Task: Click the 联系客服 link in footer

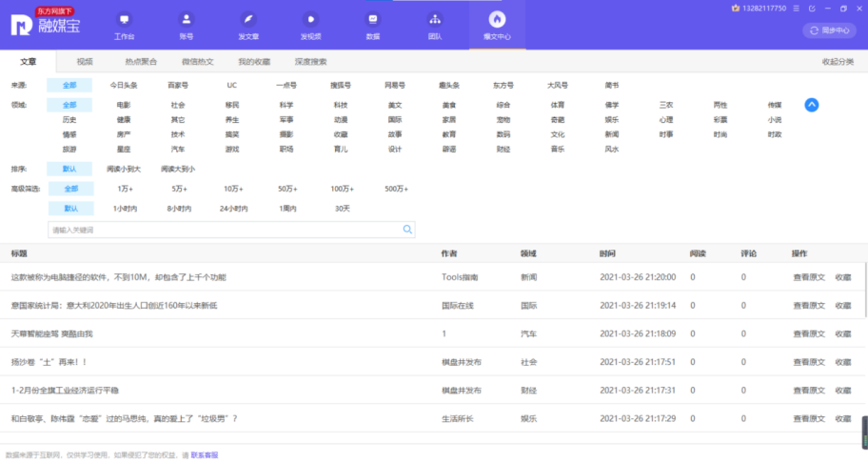Action: tap(205, 455)
